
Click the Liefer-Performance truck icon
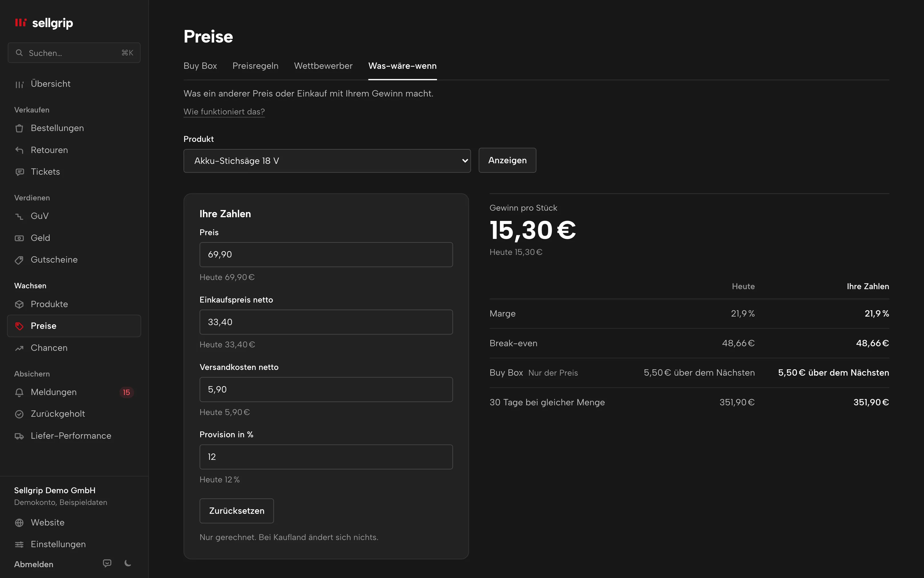point(19,436)
